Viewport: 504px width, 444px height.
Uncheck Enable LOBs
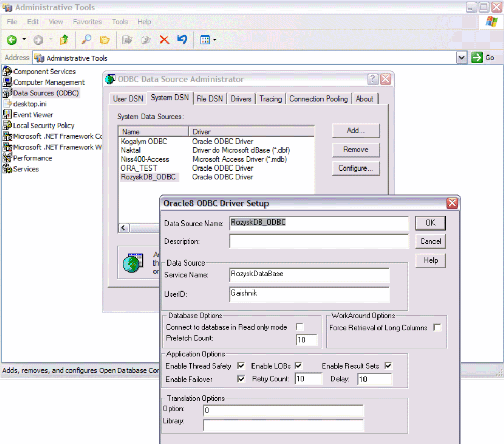pyautogui.click(x=298, y=366)
